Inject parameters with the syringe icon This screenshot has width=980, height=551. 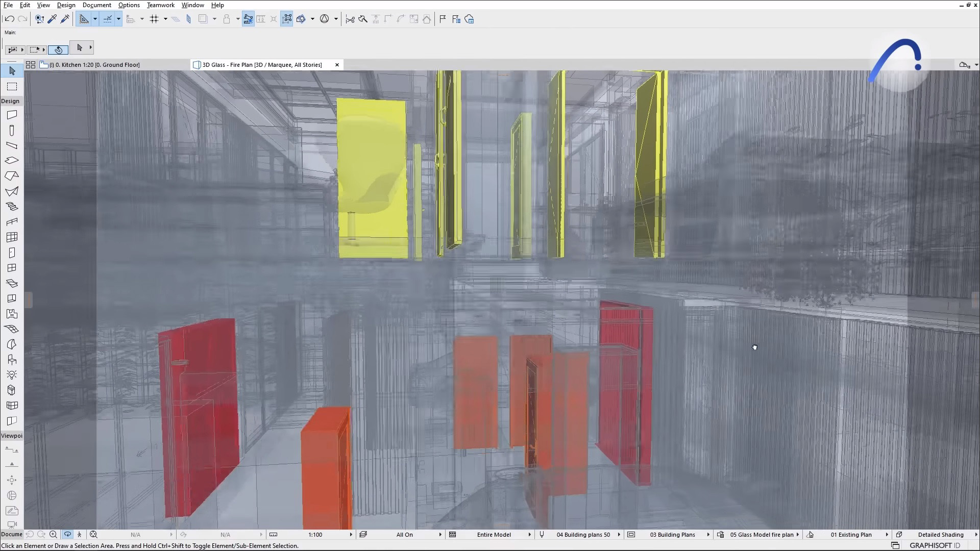click(65, 19)
